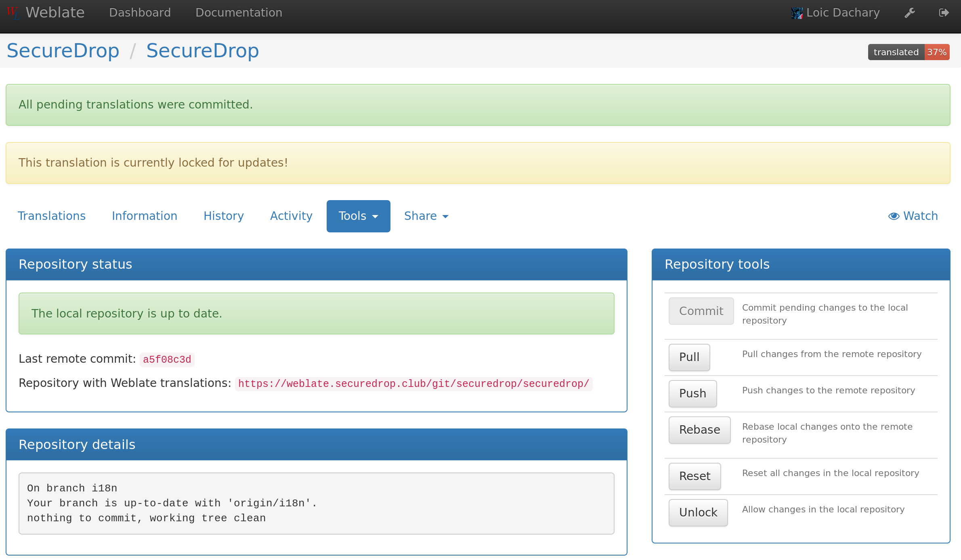Open Documentation in top navigation
The image size is (961, 560).
click(x=239, y=13)
